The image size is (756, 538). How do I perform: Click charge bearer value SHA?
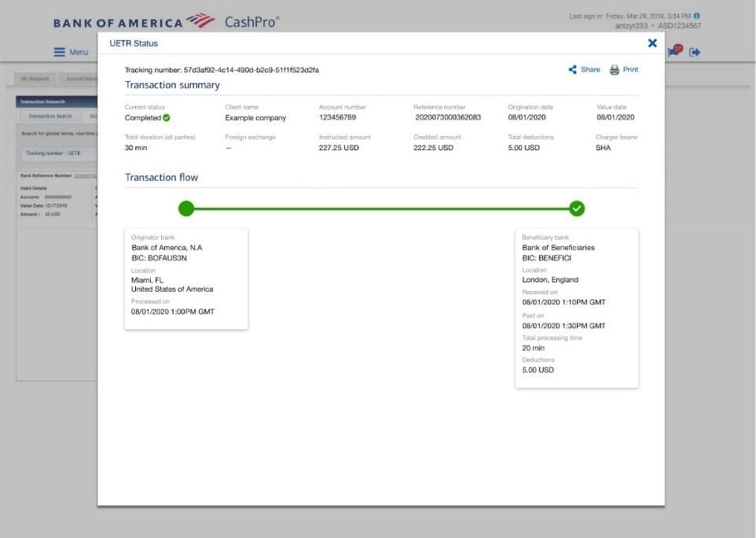click(604, 148)
